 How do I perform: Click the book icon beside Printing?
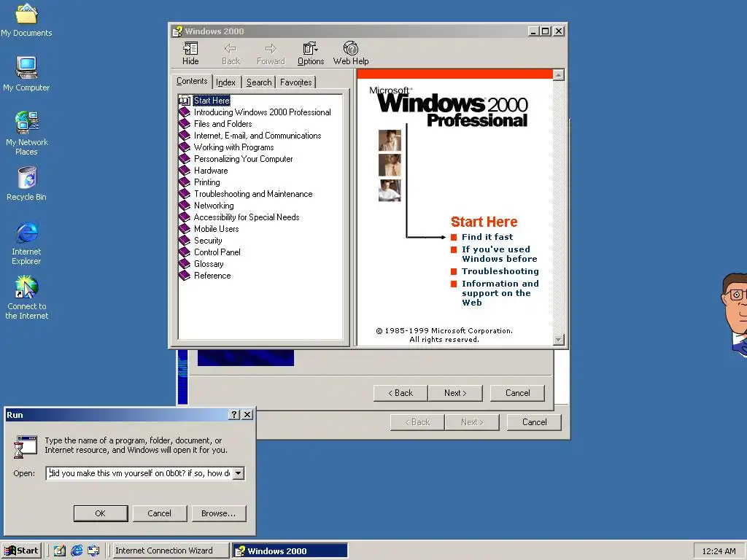click(x=185, y=182)
